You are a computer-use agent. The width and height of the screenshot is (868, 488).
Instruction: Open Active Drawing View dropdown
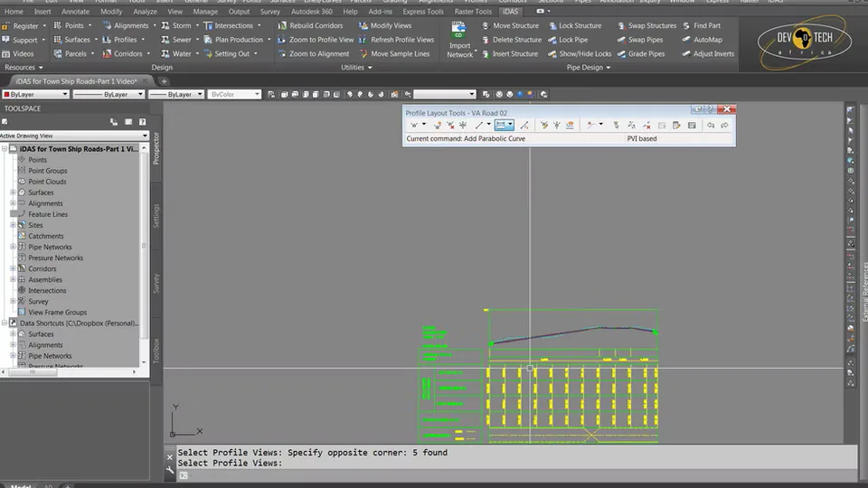(x=74, y=136)
